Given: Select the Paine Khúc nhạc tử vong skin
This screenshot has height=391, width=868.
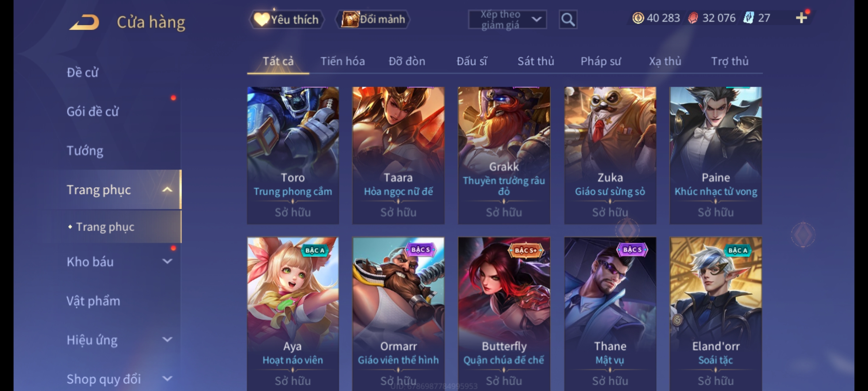Looking at the screenshot, I should coord(715,155).
